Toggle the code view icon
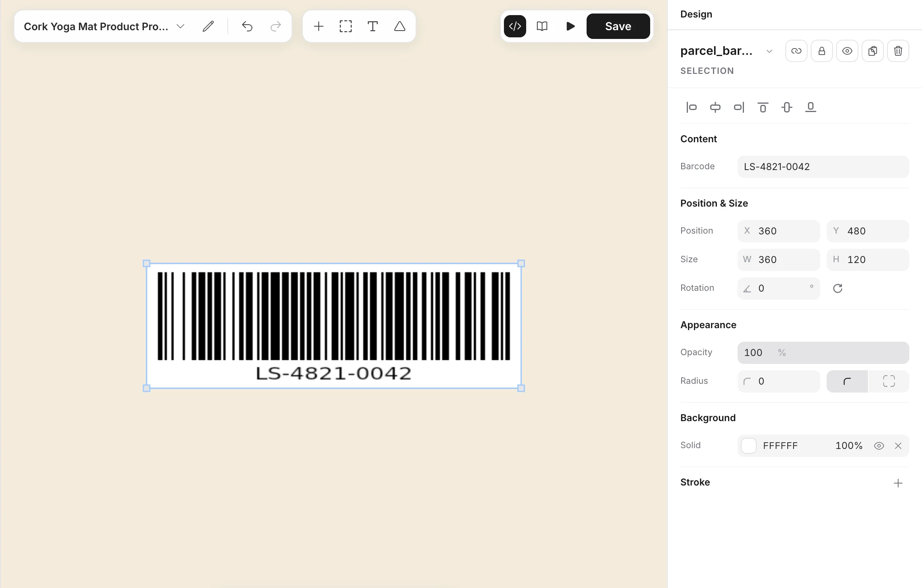This screenshot has width=922, height=588. [x=515, y=26]
